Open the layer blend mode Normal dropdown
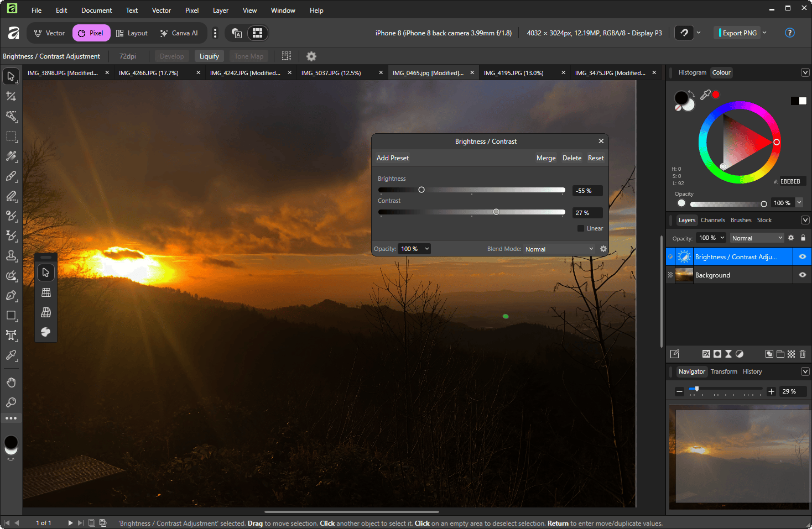Image resolution: width=812 pixels, height=529 pixels. click(x=757, y=238)
